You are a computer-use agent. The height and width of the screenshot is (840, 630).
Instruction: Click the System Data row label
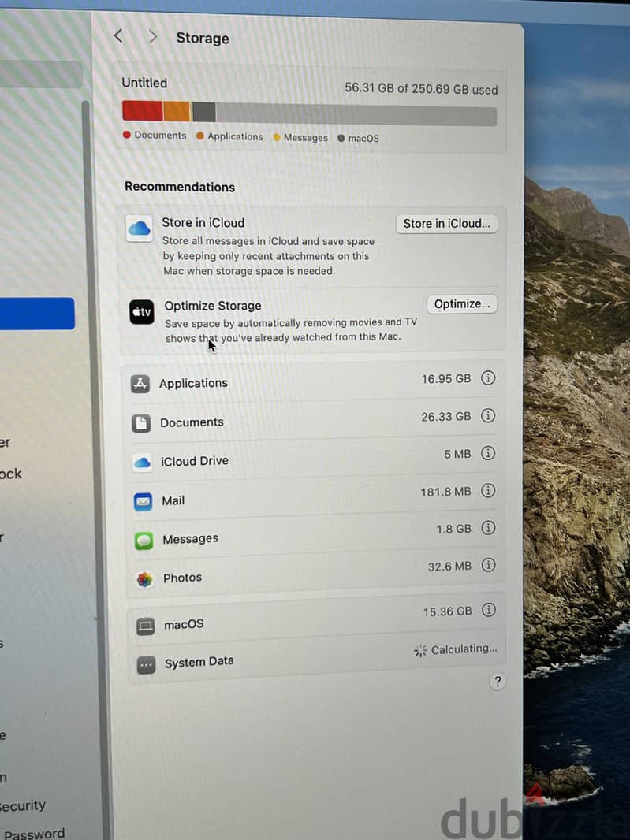pos(199,662)
